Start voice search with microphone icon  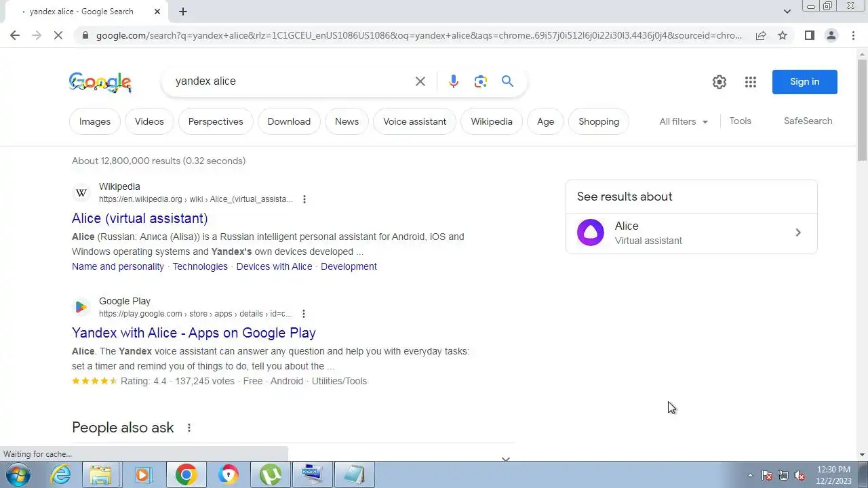(x=454, y=81)
